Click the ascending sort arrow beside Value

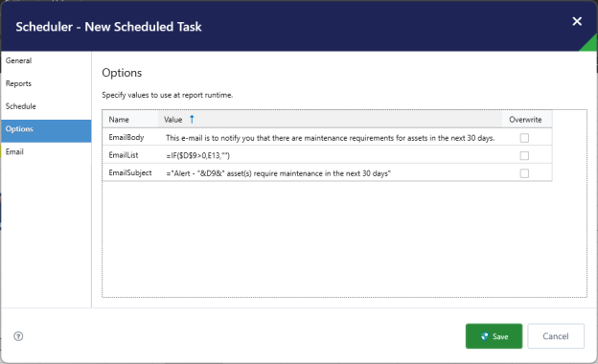(192, 120)
